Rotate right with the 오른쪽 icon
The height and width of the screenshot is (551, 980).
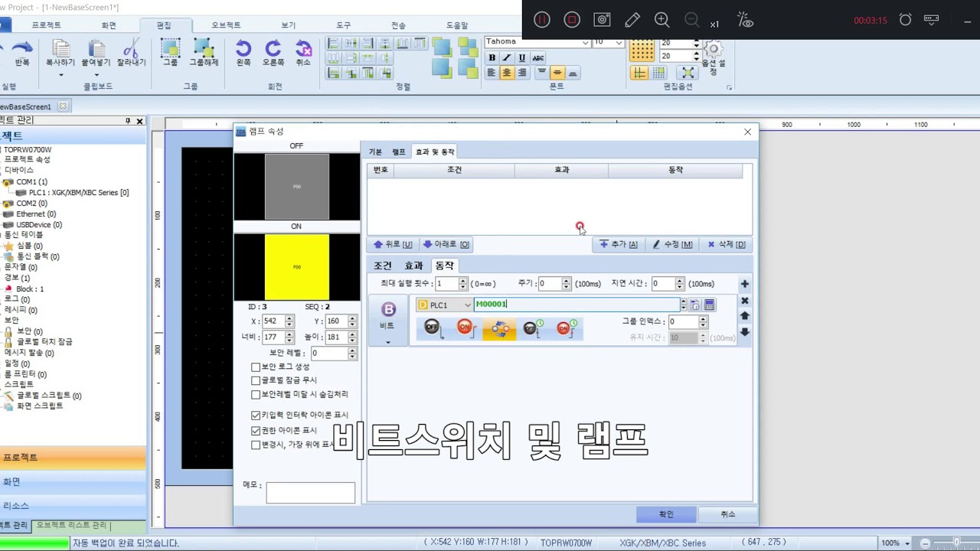(x=273, y=48)
